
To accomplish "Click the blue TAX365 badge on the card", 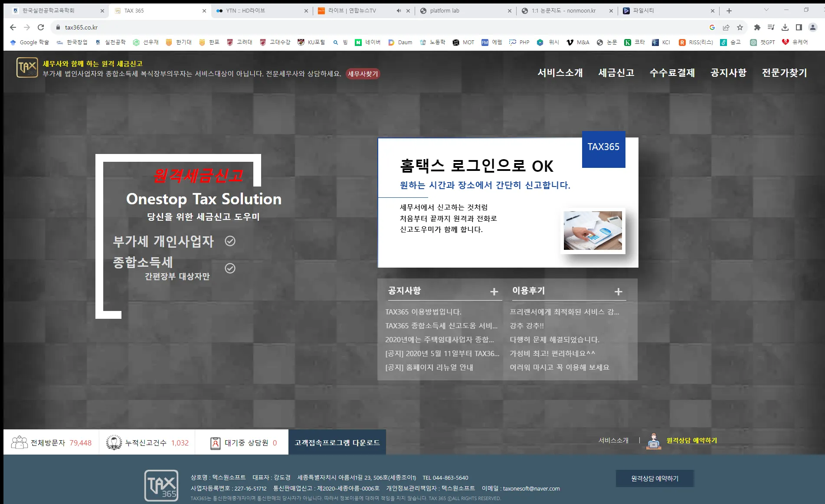I will click(x=603, y=149).
